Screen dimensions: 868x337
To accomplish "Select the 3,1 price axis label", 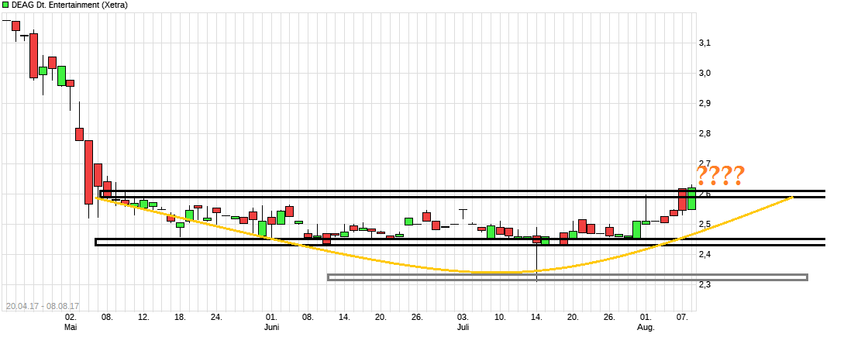I will click(705, 43).
